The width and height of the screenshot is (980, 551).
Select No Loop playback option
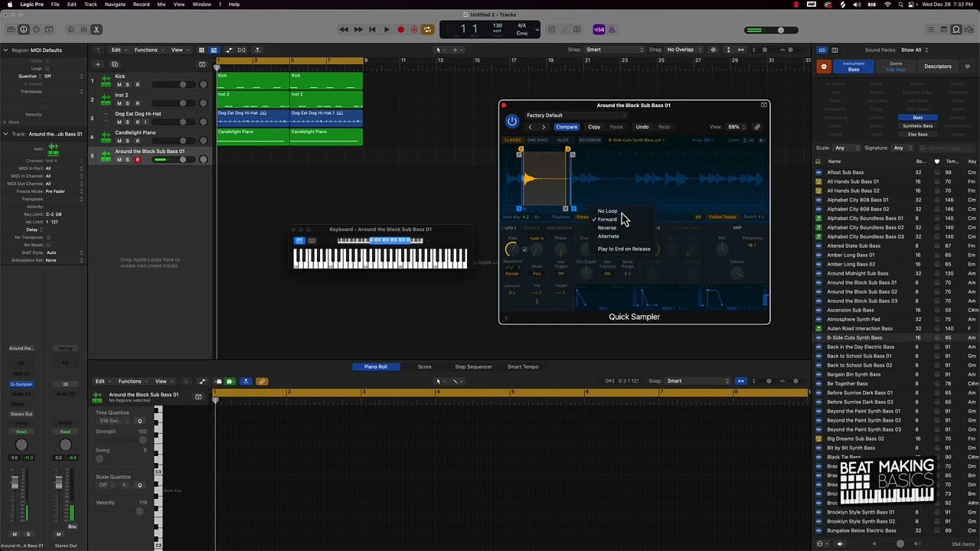pyautogui.click(x=607, y=210)
